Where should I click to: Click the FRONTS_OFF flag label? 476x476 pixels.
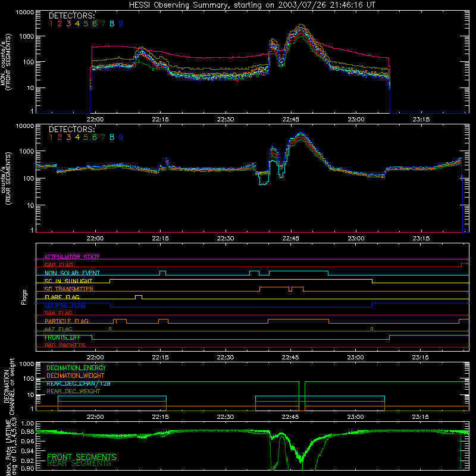62,337
